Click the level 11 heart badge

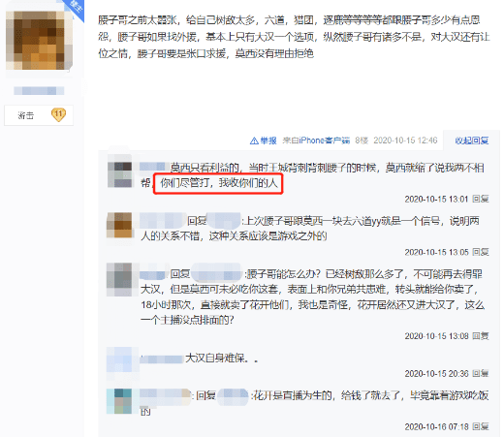[58, 114]
